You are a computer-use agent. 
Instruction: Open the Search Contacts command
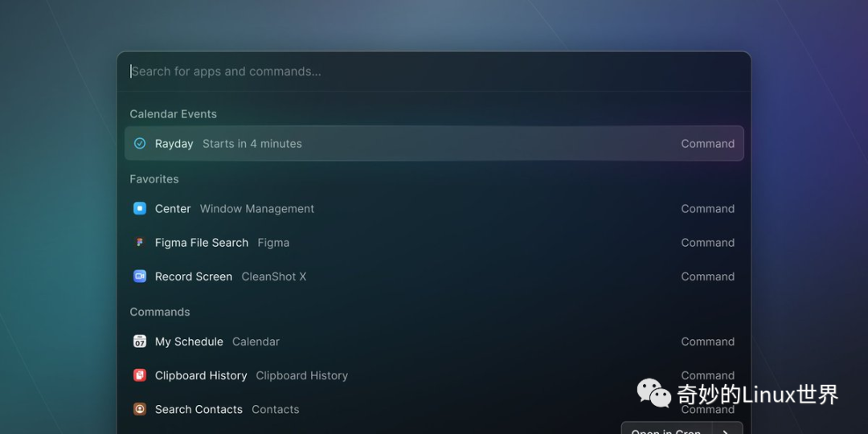pos(434,409)
